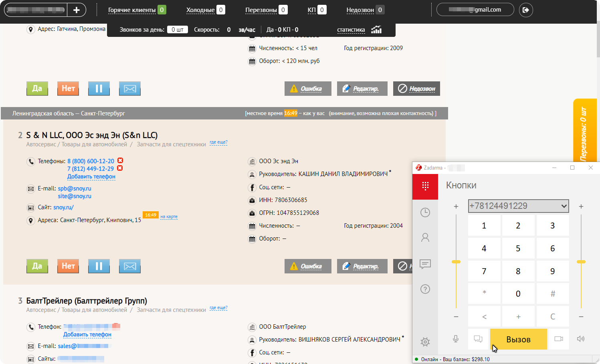Expand the phone number dropdown +78124491229
The height and width of the screenshot is (364, 600).
(x=564, y=206)
